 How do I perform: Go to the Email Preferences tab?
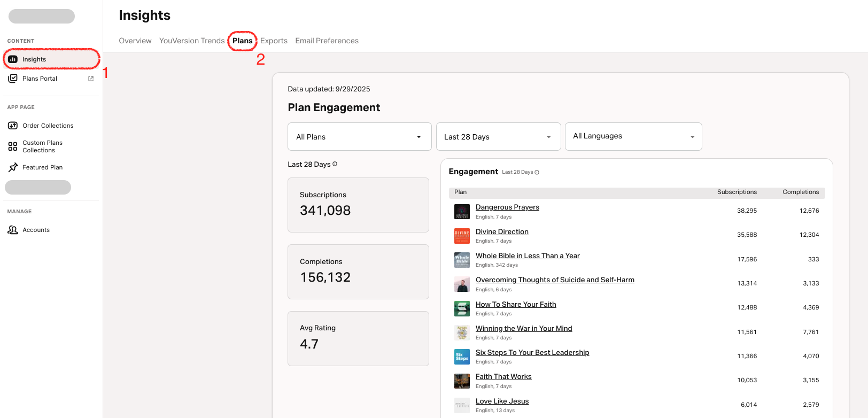tap(327, 41)
